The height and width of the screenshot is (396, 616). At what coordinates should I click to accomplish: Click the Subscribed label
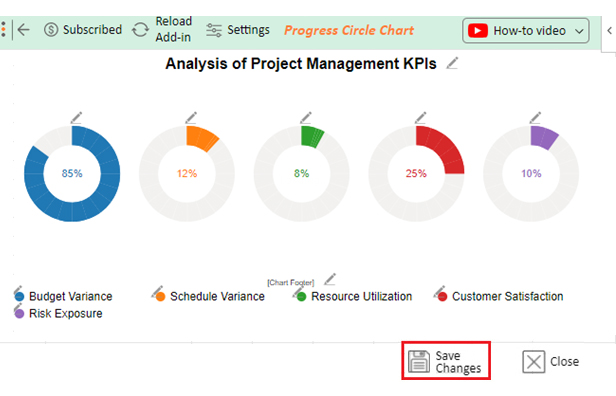(92, 30)
